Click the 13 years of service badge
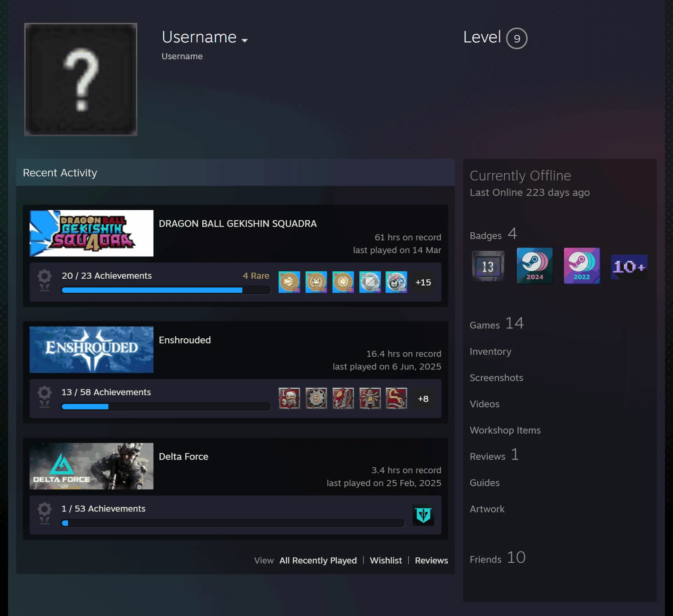 488,266
